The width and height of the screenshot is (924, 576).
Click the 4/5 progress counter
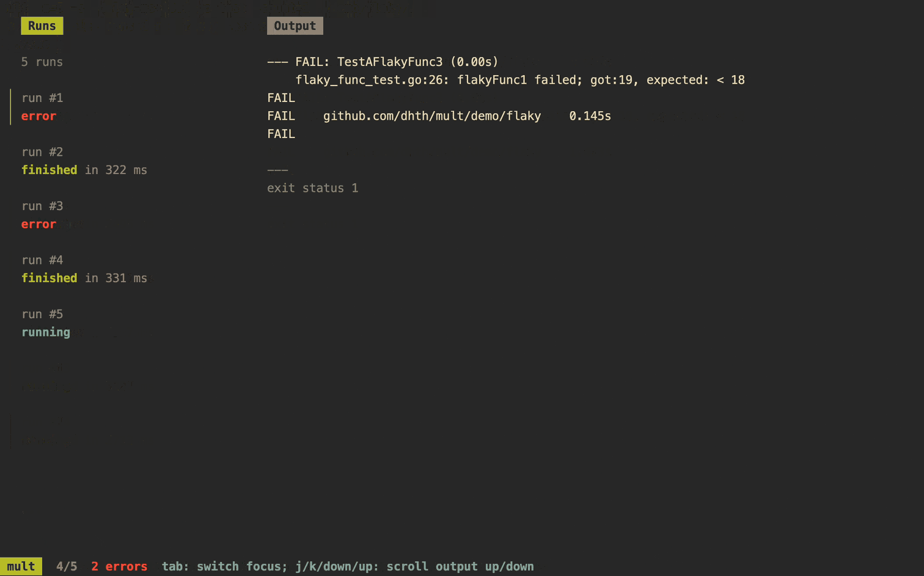[x=67, y=566]
